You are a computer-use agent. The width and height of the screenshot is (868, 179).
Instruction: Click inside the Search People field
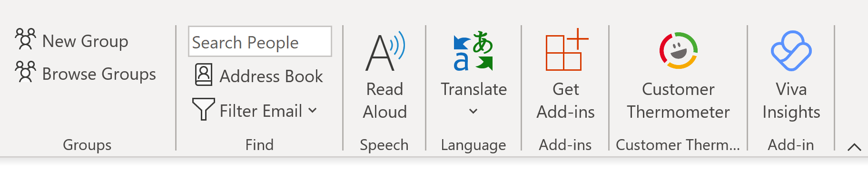[x=260, y=42]
